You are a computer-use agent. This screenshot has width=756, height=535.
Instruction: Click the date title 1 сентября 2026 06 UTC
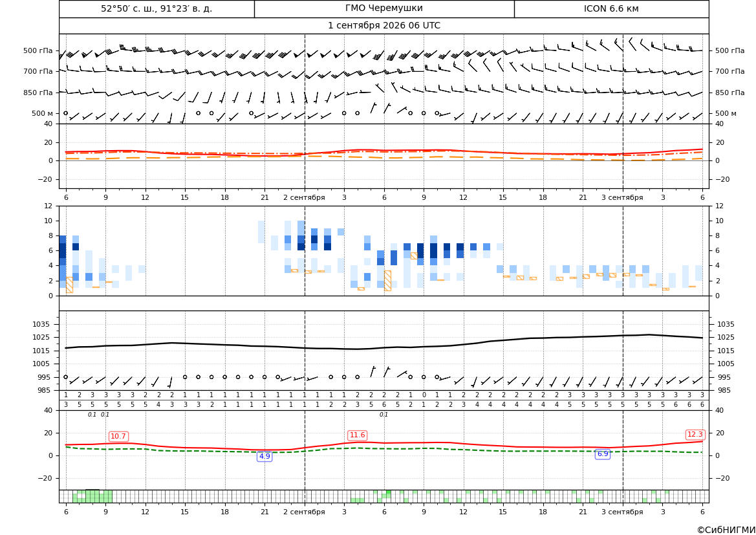pyautogui.click(x=383, y=26)
